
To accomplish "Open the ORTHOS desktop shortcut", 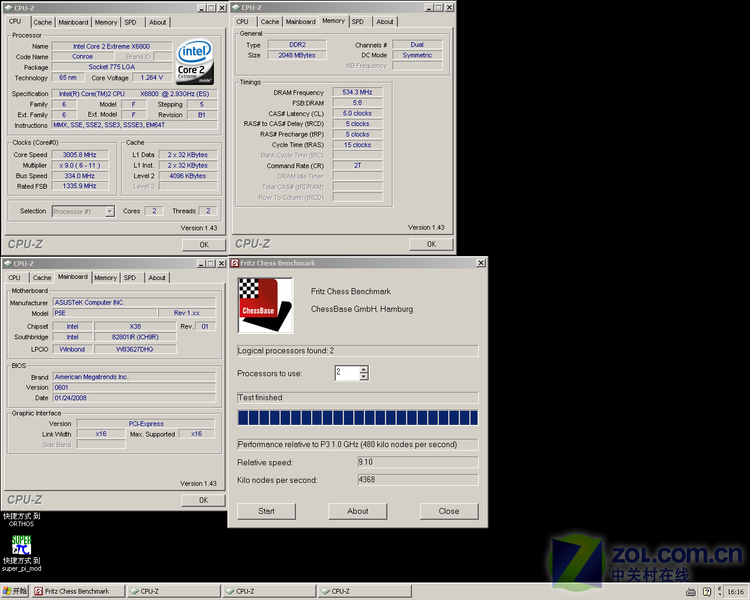I will point(22,520).
